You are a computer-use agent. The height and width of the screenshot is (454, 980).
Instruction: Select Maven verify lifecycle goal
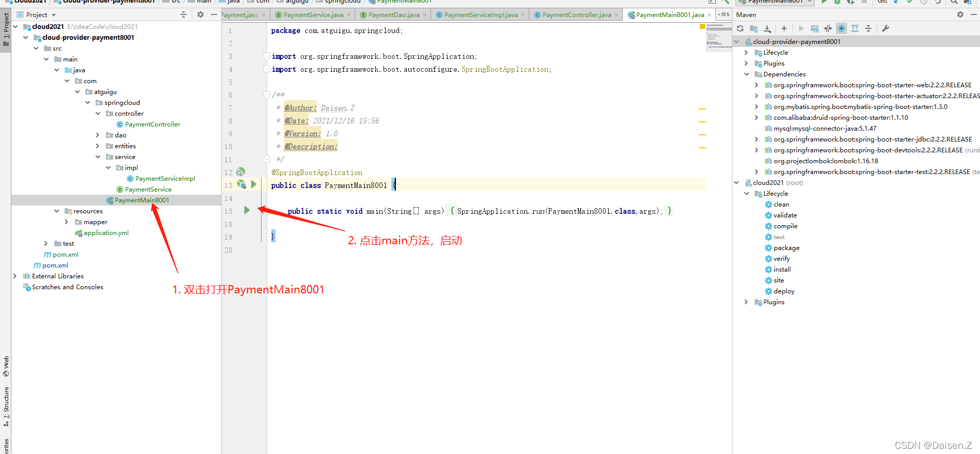click(782, 259)
